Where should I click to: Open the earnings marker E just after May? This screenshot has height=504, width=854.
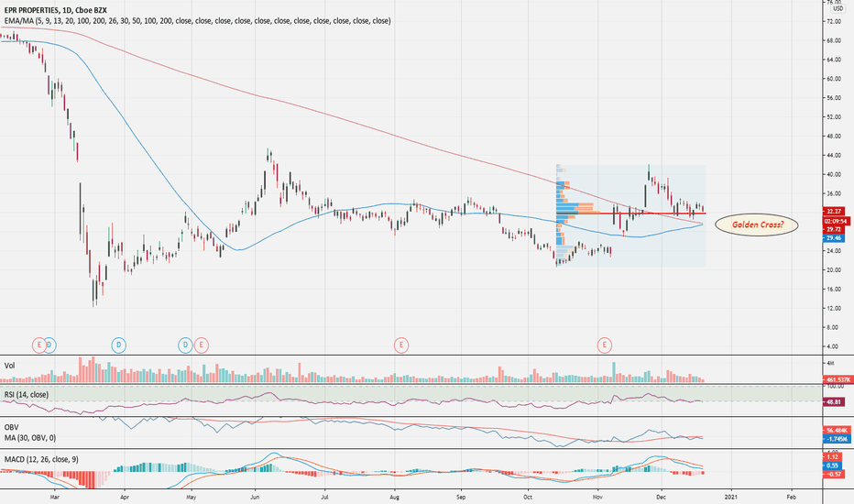201,345
